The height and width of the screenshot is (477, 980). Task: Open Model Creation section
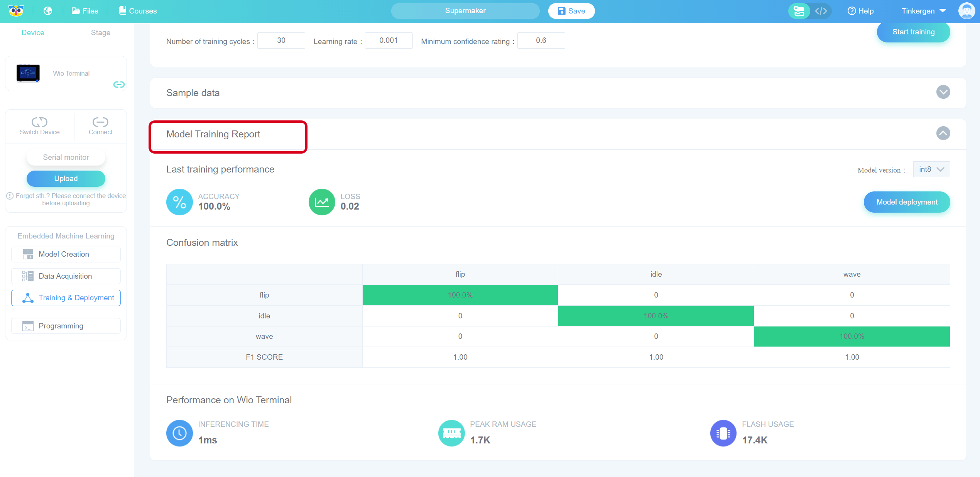(x=66, y=254)
